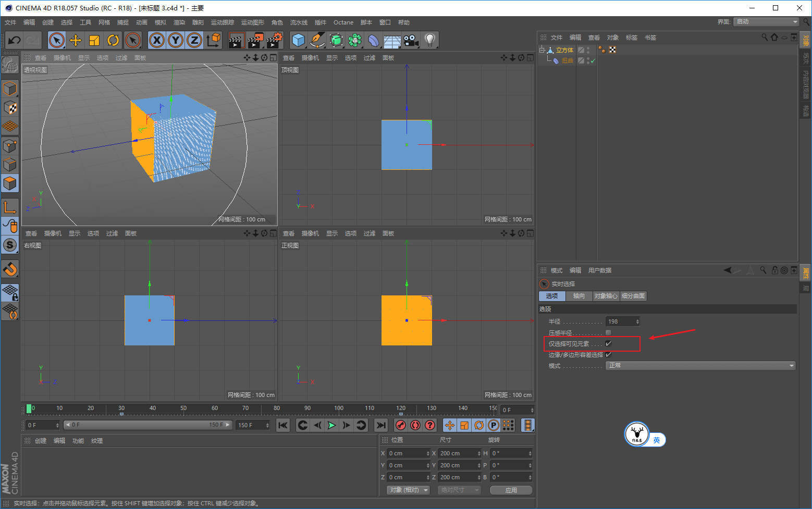Open 书签 in Object Manager menu
This screenshot has width=812, height=509.
tap(650, 38)
